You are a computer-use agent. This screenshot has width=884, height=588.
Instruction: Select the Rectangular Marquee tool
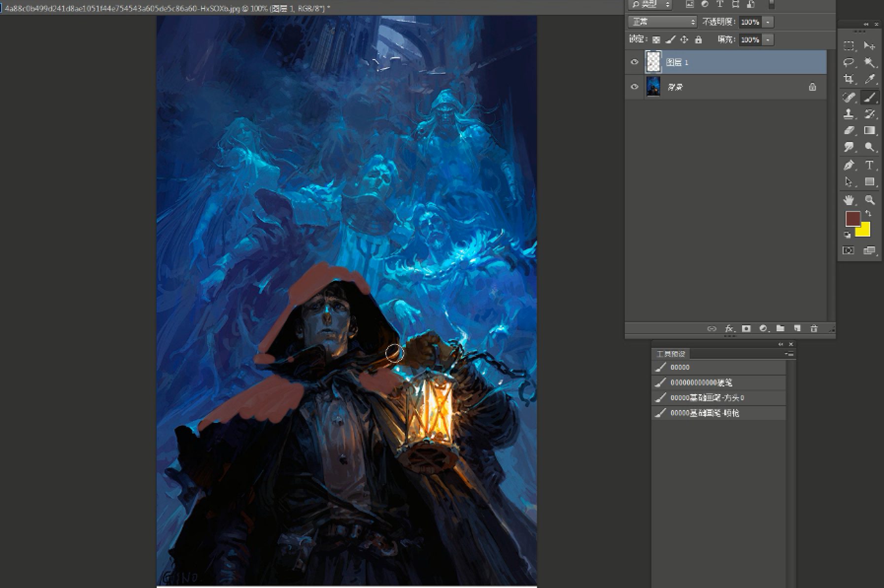(849, 46)
